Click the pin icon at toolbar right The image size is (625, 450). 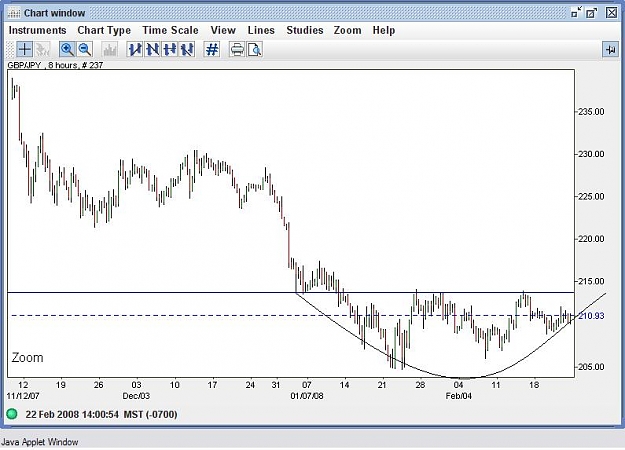pyautogui.click(x=610, y=49)
